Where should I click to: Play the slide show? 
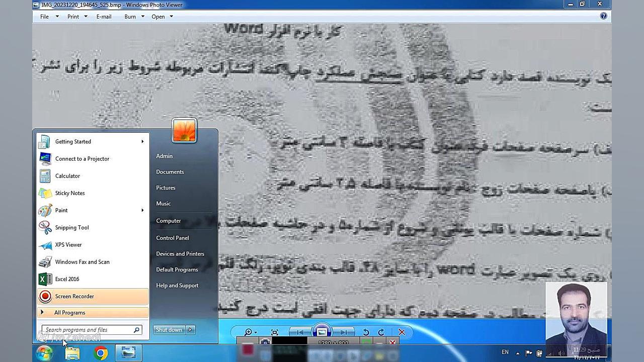322,332
